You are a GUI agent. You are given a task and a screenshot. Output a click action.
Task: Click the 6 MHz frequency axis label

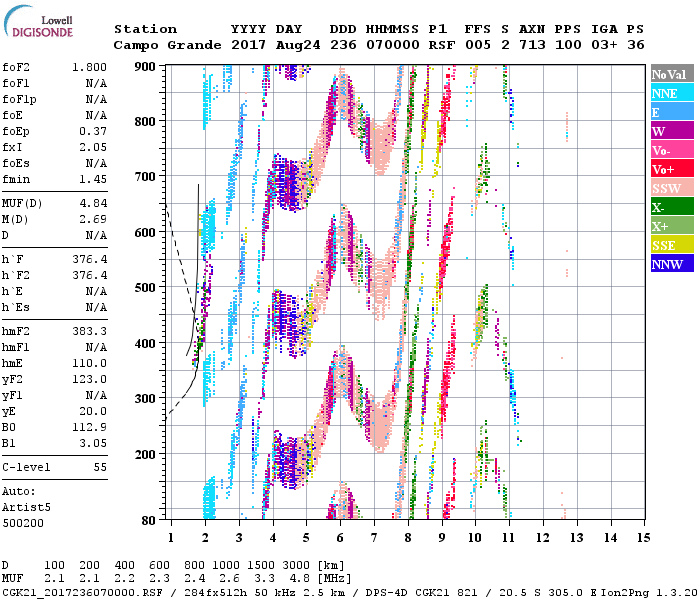click(x=340, y=538)
